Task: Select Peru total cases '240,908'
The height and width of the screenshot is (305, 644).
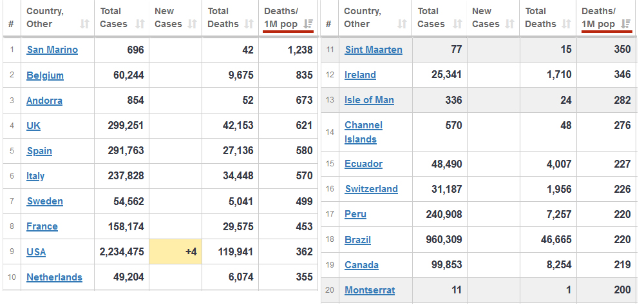Action: point(442,214)
